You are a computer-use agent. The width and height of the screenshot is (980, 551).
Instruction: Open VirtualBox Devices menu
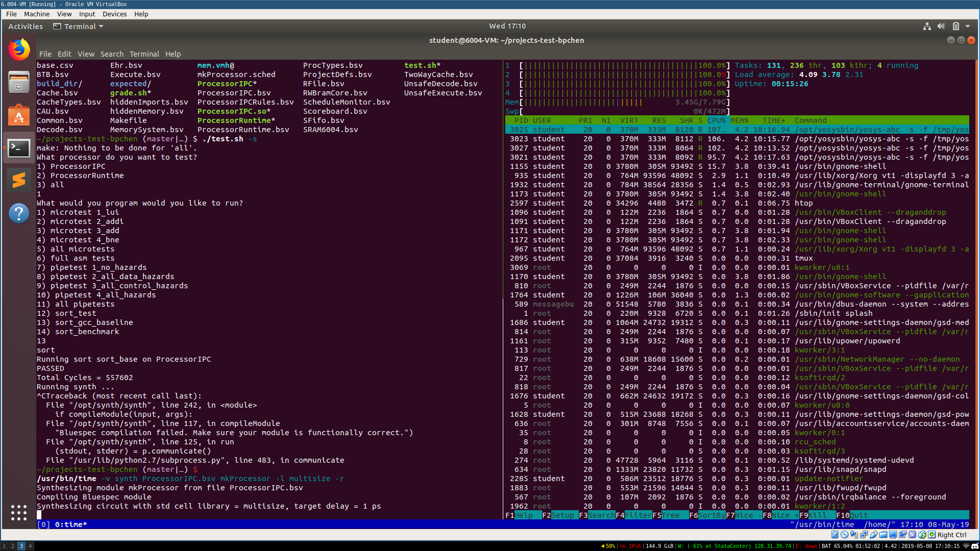coord(114,14)
